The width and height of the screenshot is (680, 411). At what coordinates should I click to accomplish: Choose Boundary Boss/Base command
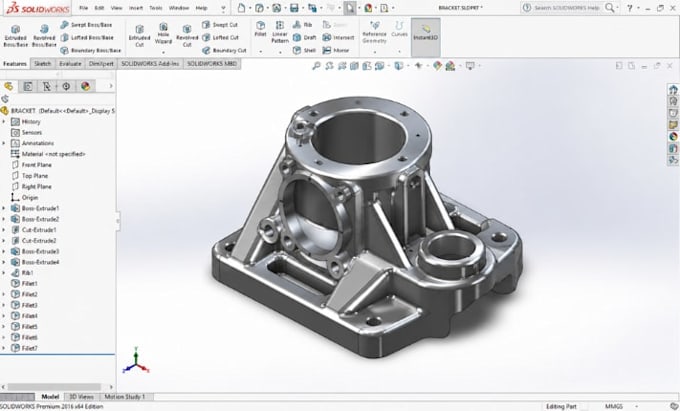(91, 50)
